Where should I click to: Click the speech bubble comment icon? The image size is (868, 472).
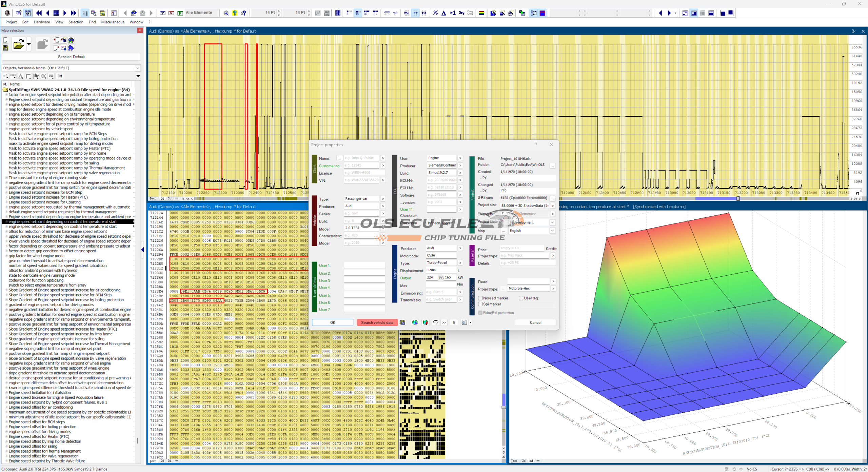(x=436, y=322)
